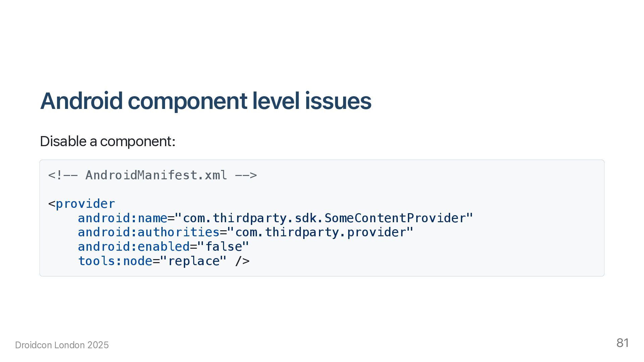Click the 'Disable a component:' text
Viewport: 644px width, 362px height.
click(107, 141)
